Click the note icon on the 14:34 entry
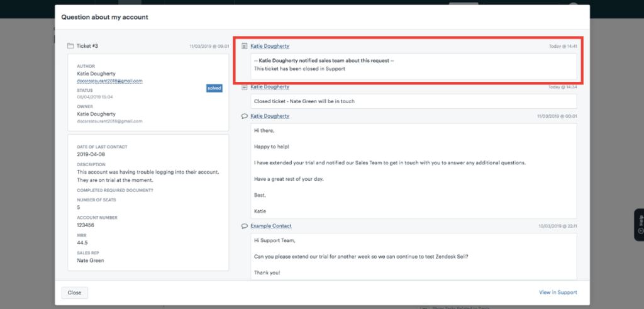Image resolution: width=644 pixels, height=309 pixels. click(x=245, y=87)
